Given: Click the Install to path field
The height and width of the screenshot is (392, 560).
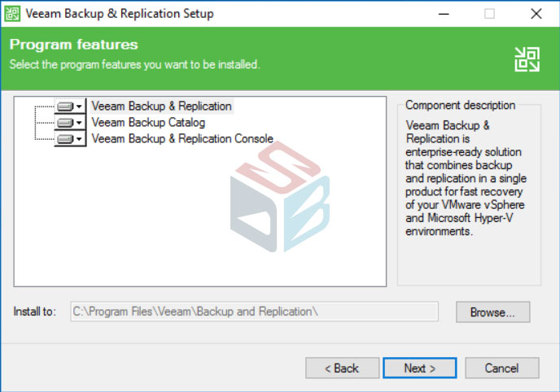Looking at the screenshot, I should pos(254,311).
